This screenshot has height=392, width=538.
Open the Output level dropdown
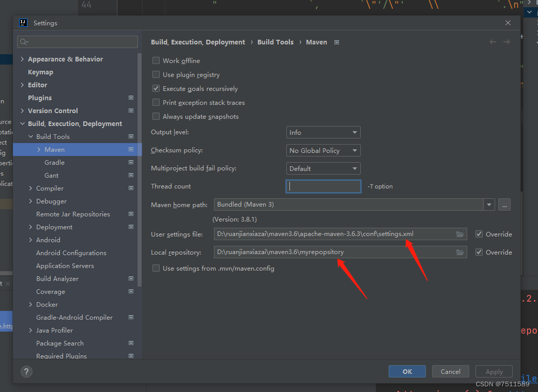point(323,132)
